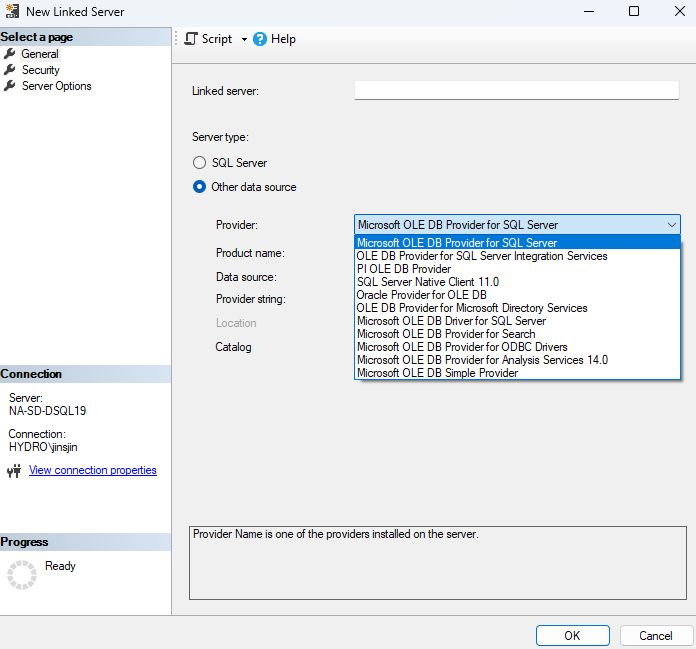Click the Provider string label
The height and width of the screenshot is (649, 696).
coord(251,299)
